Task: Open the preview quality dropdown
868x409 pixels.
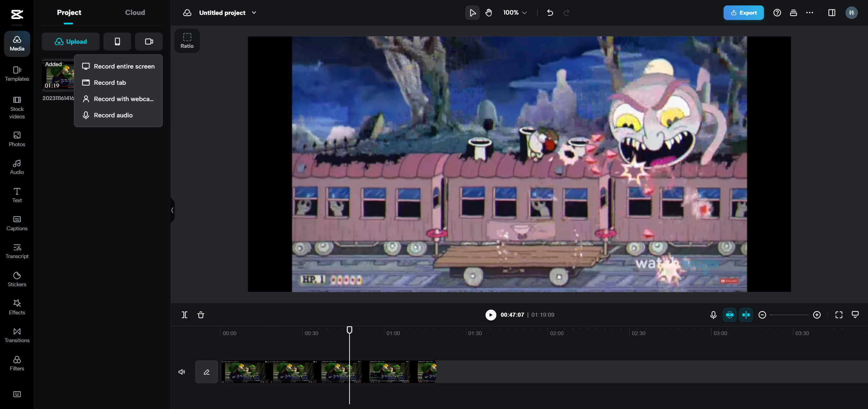Action: pos(855,315)
